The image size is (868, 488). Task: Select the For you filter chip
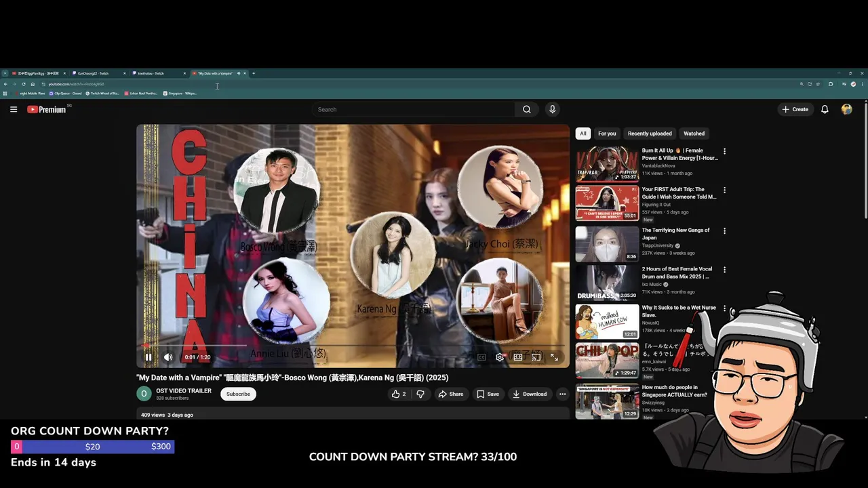click(x=607, y=134)
